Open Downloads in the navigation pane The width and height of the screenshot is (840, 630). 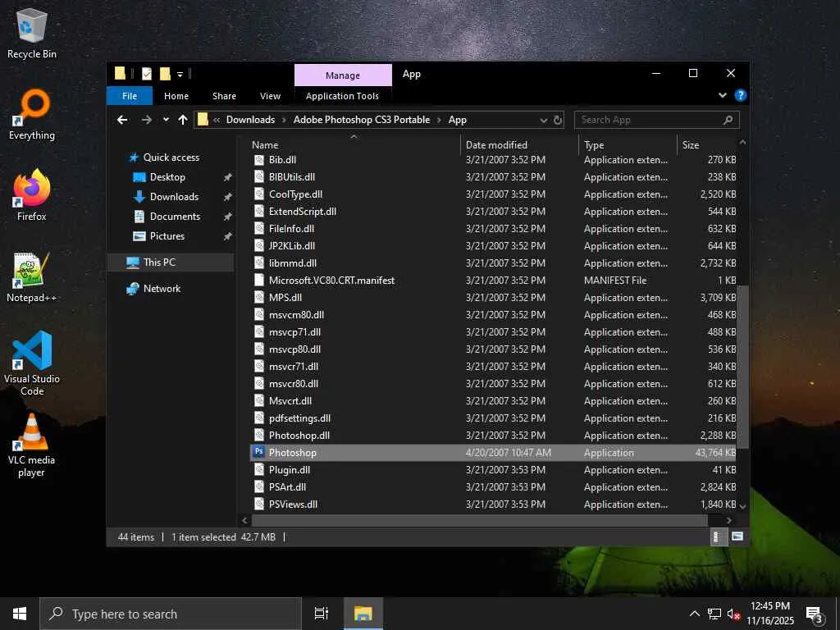(x=174, y=197)
